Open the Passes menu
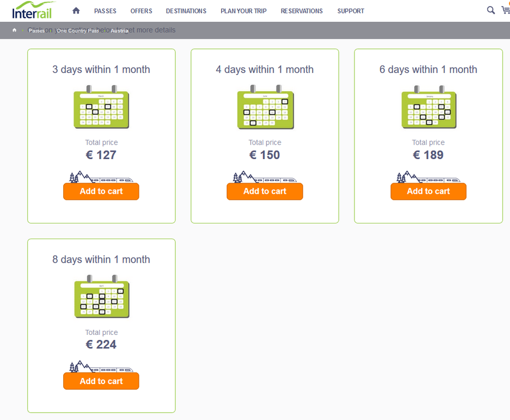 105,11
